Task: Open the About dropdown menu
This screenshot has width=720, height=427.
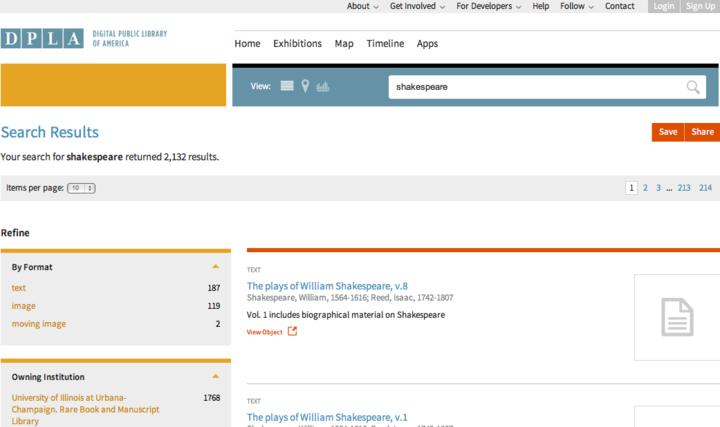Action: [x=362, y=6]
